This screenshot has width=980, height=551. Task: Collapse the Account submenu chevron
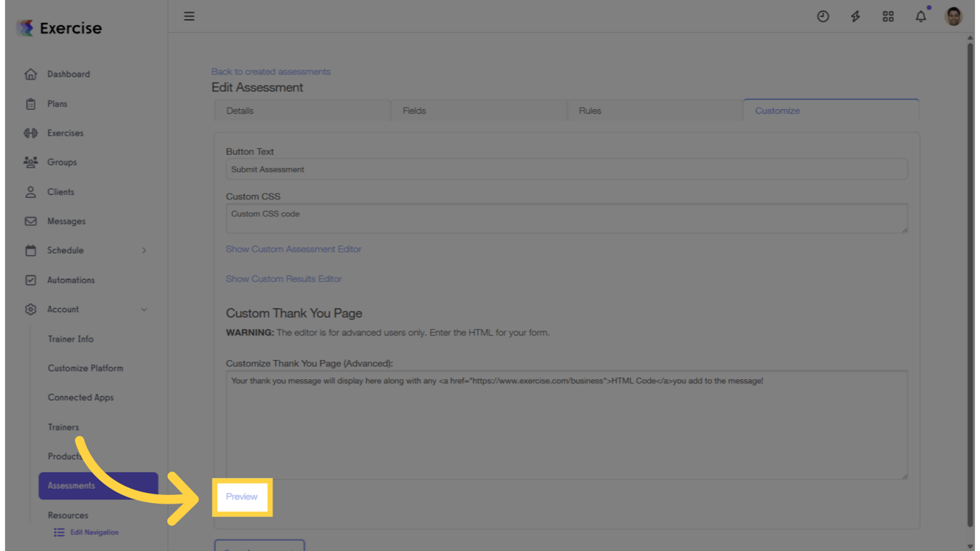(x=143, y=309)
